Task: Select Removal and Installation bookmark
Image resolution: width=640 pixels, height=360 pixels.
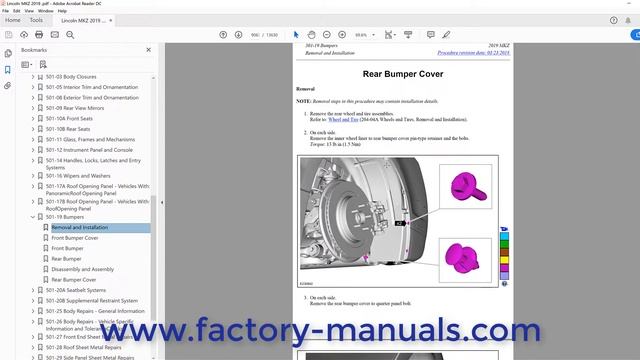Action: pyautogui.click(x=80, y=227)
